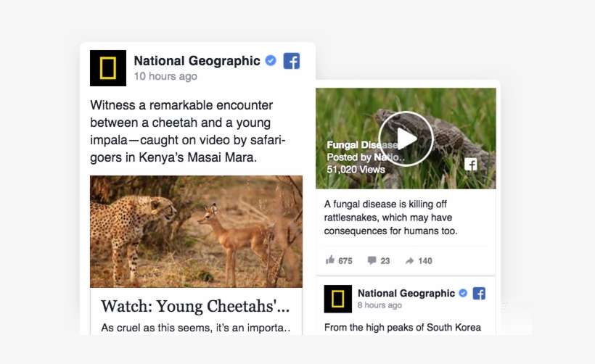Click National Geographic logo on 8 hours ago post
The width and height of the screenshot is (595, 364).
click(x=337, y=299)
